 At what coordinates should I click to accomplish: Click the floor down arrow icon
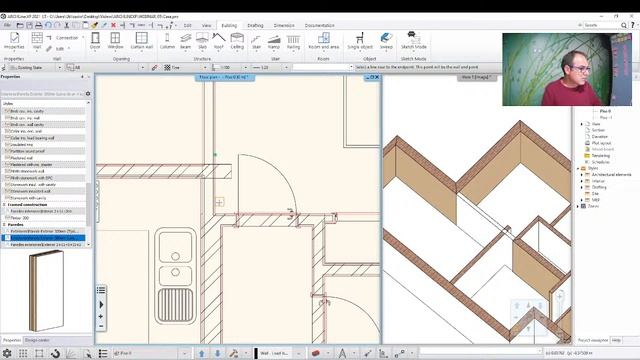pyautogui.click(x=218, y=353)
